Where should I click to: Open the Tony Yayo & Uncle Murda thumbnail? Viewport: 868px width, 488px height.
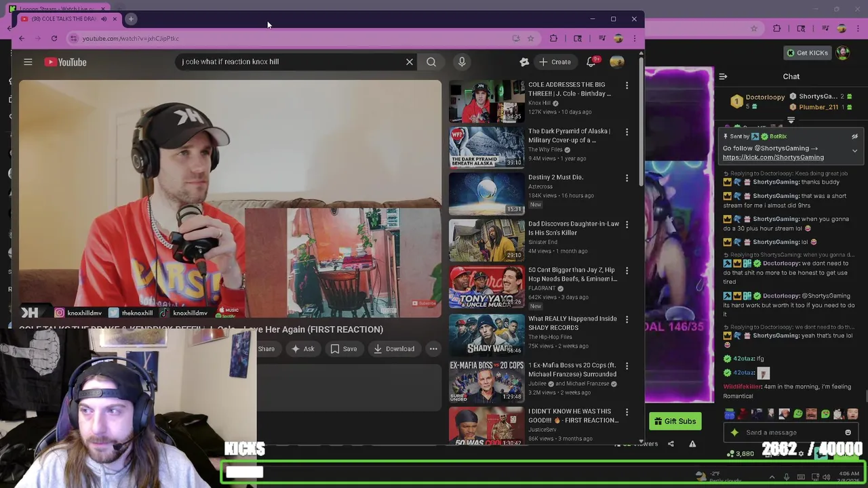[x=486, y=287]
